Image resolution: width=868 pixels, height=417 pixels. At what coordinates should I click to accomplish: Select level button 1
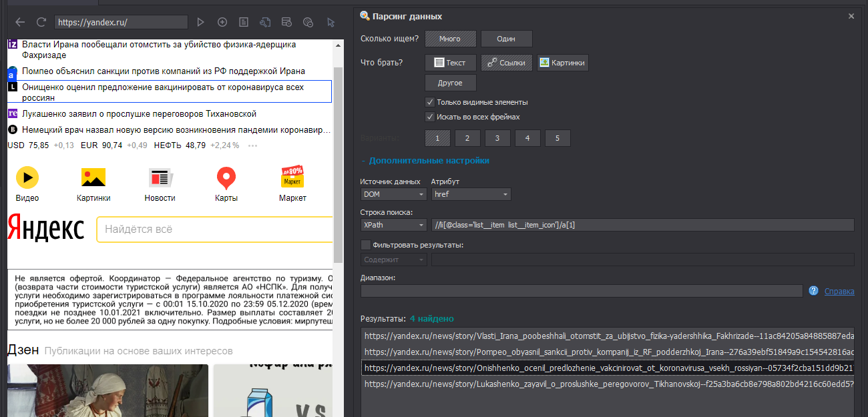click(437, 138)
